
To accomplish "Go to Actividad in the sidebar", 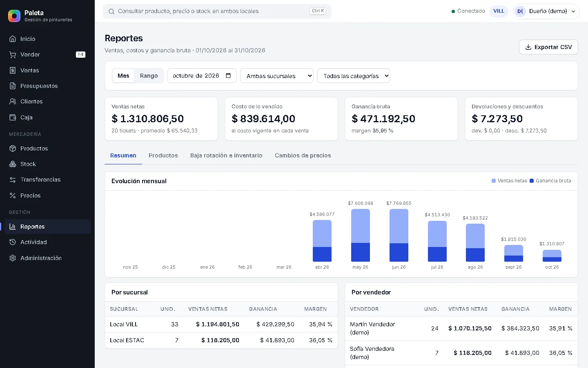I will [x=47, y=242].
